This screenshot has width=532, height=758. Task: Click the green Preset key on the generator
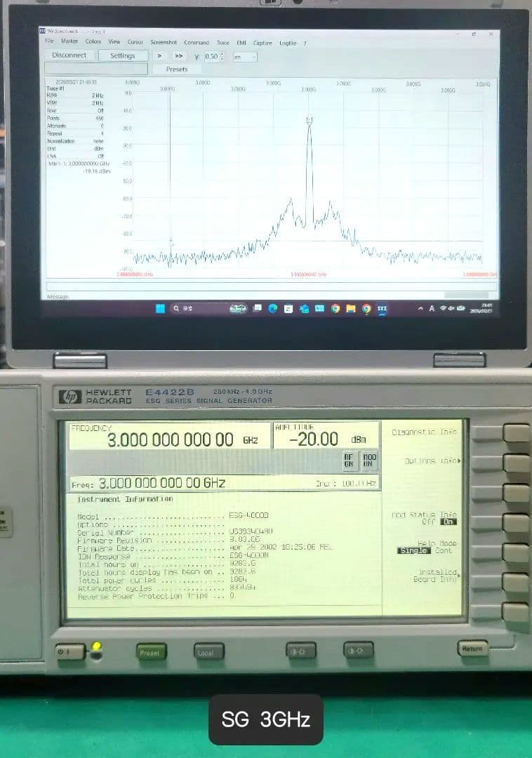151,653
